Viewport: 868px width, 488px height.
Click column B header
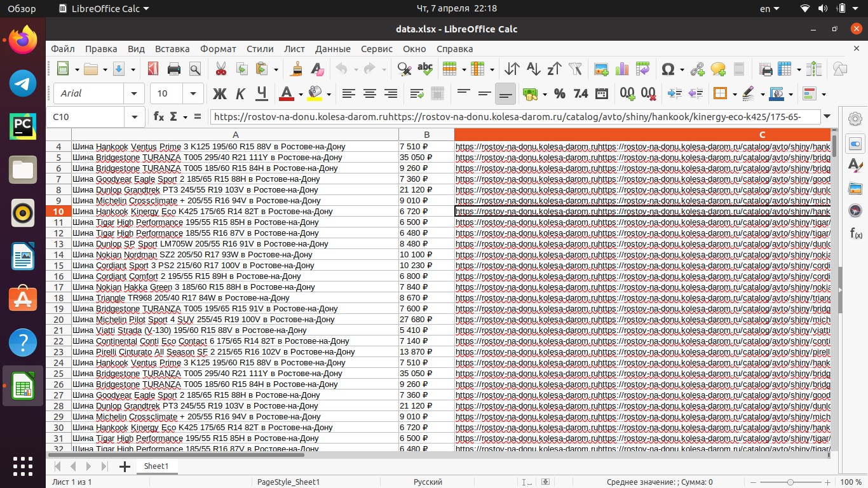pos(426,135)
